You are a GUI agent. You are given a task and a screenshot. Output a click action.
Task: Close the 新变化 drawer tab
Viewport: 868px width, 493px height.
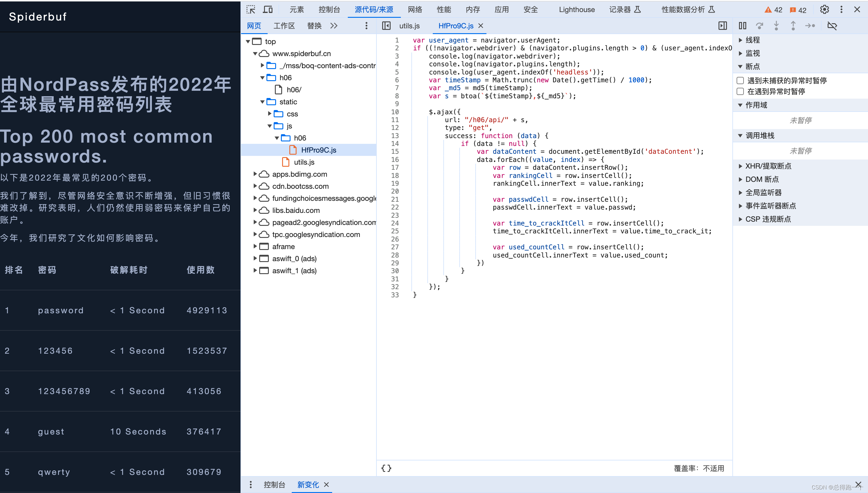pos(327,485)
